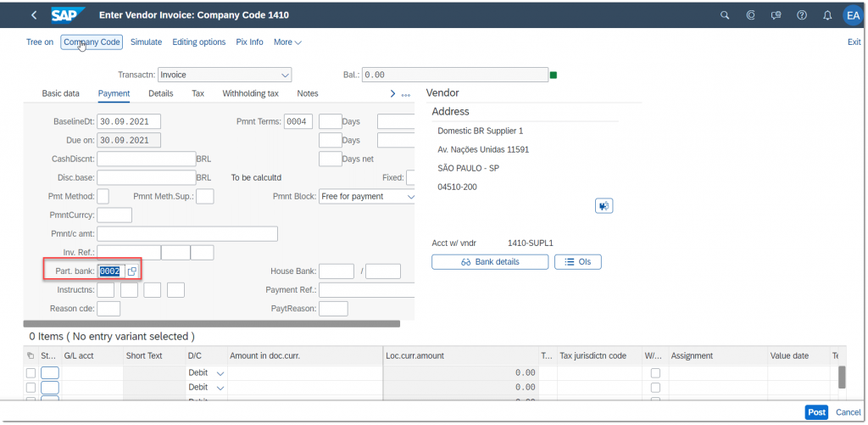Click the Value date column header
The image size is (868, 425).
click(x=798, y=355)
